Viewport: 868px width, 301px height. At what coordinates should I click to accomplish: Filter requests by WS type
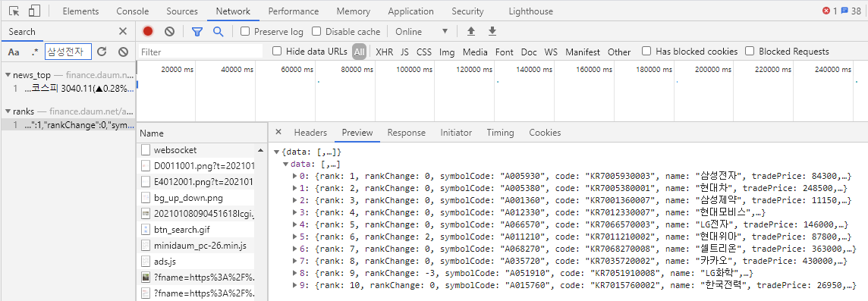pyautogui.click(x=551, y=52)
